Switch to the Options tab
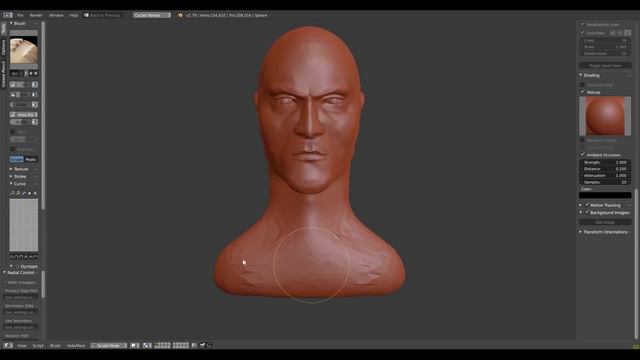The width and height of the screenshot is (640, 360). click(3, 47)
